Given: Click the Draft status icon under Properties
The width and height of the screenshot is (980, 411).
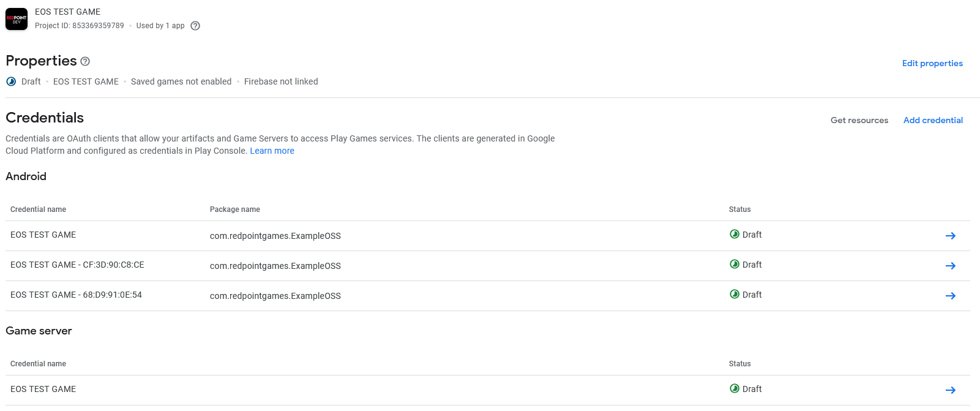Looking at the screenshot, I should click(10, 81).
